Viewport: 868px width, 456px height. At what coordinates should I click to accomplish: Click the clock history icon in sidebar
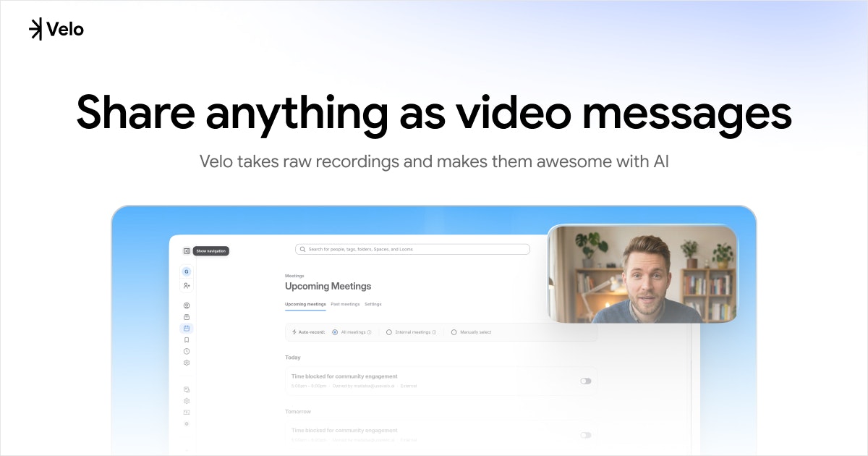pos(187,351)
